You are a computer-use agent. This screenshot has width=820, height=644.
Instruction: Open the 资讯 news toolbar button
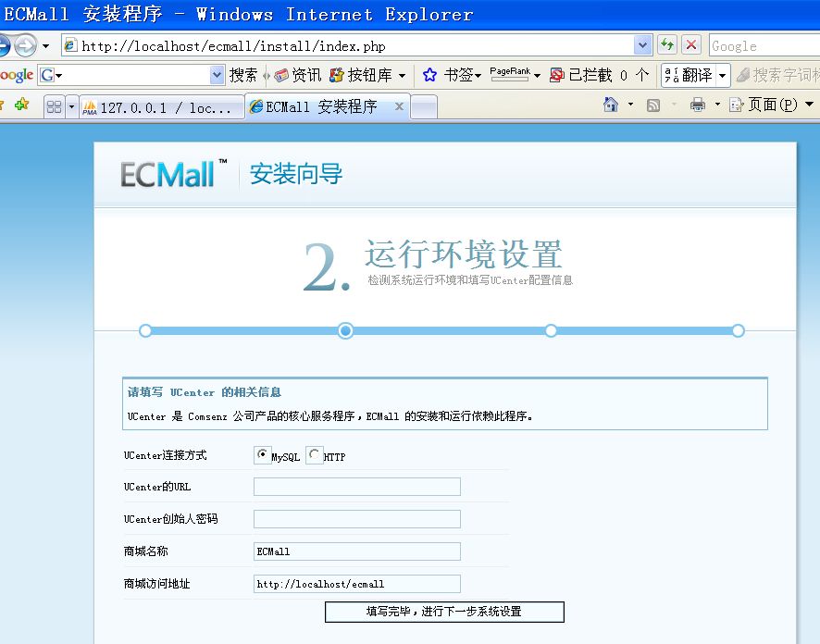tap(298, 75)
